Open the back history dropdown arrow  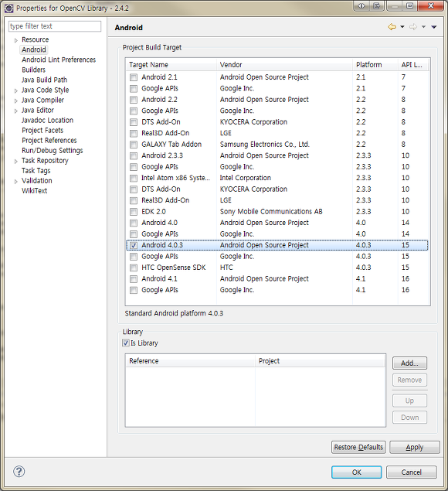(402, 27)
